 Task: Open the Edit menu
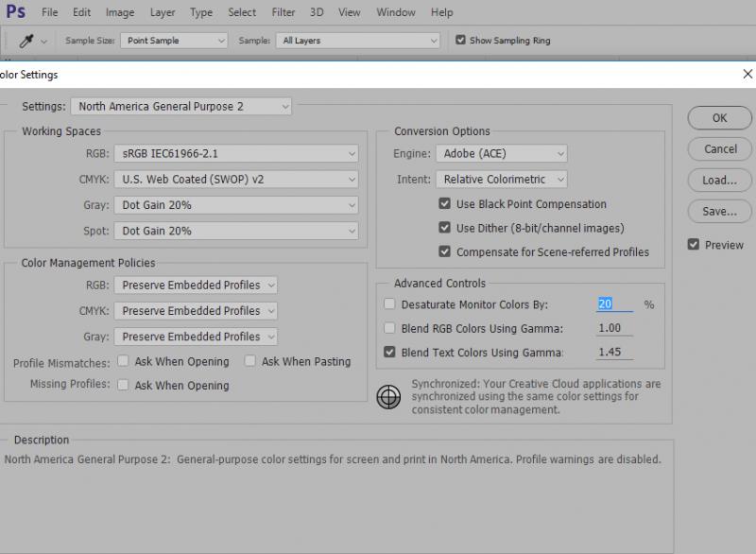click(x=81, y=12)
